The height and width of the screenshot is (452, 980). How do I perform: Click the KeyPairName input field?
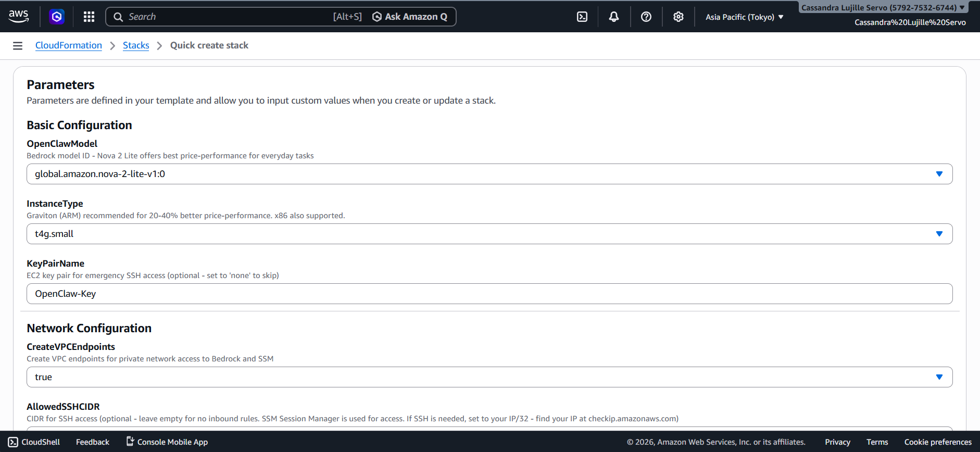[x=489, y=294]
